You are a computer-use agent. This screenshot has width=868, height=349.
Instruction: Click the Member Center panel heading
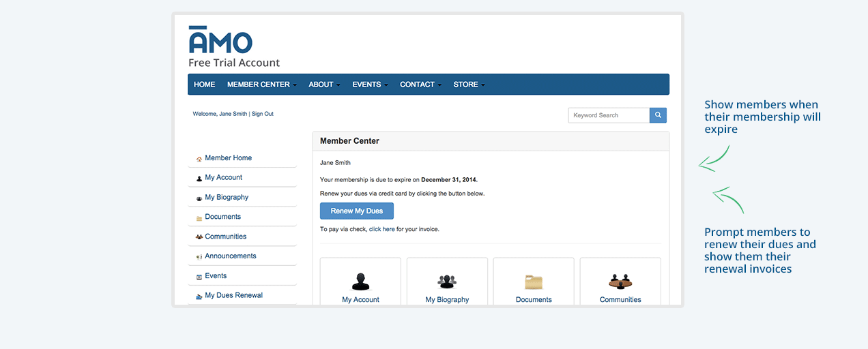coord(349,141)
